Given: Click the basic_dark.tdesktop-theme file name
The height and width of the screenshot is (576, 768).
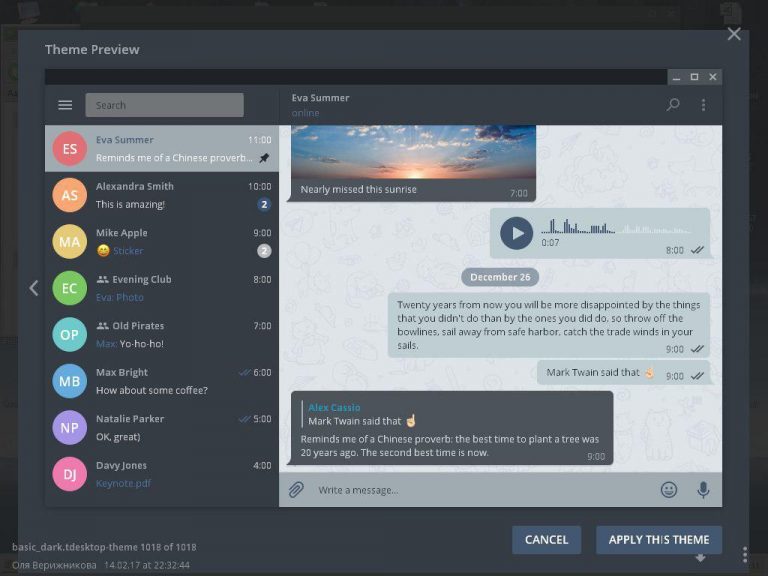Looking at the screenshot, I should click(74, 547).
